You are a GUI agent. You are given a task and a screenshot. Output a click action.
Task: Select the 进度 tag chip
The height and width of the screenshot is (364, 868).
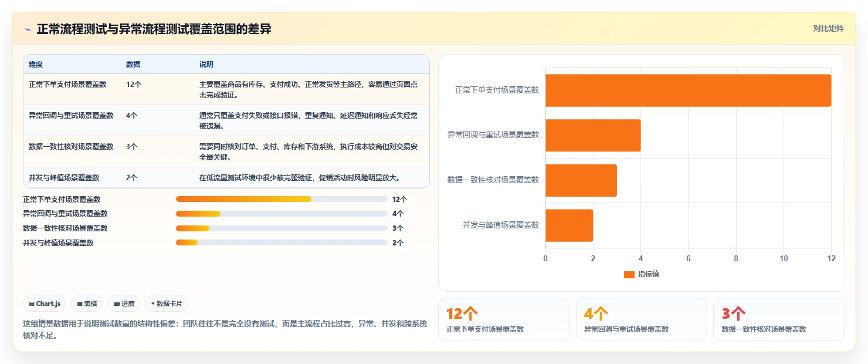pyautogui.click(x=124, y=304)
